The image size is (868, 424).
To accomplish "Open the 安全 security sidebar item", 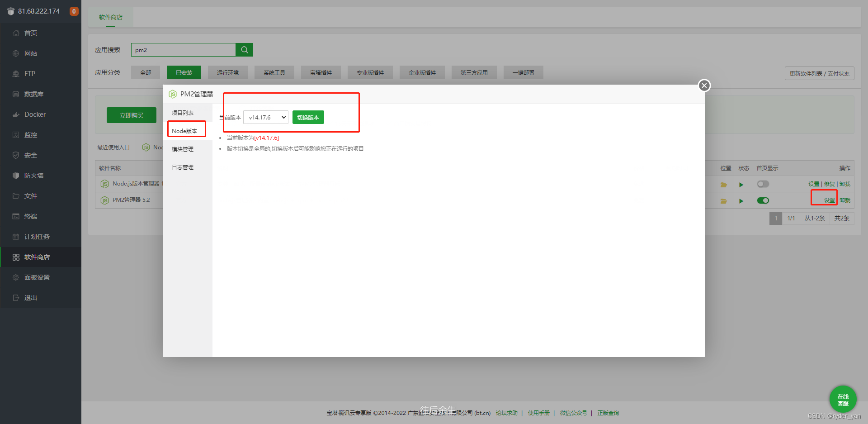I will click(x=41, y=155).
